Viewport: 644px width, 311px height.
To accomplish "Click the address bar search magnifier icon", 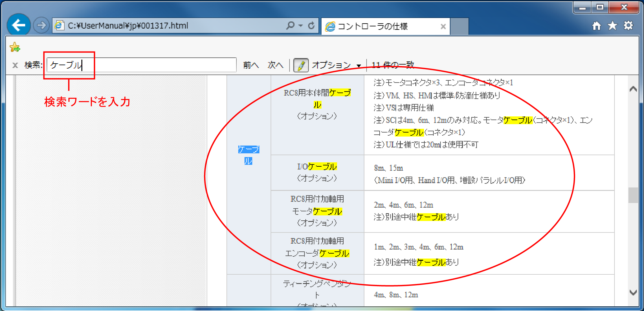I will pyautogui.click(x=290, y=25).
